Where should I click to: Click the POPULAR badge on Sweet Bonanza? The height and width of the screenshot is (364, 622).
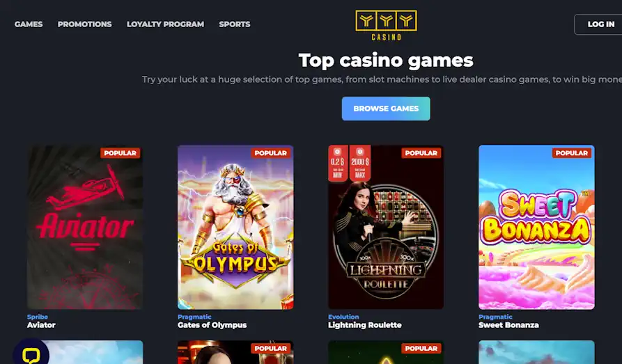pyautogui.click(x=572, y=153)
